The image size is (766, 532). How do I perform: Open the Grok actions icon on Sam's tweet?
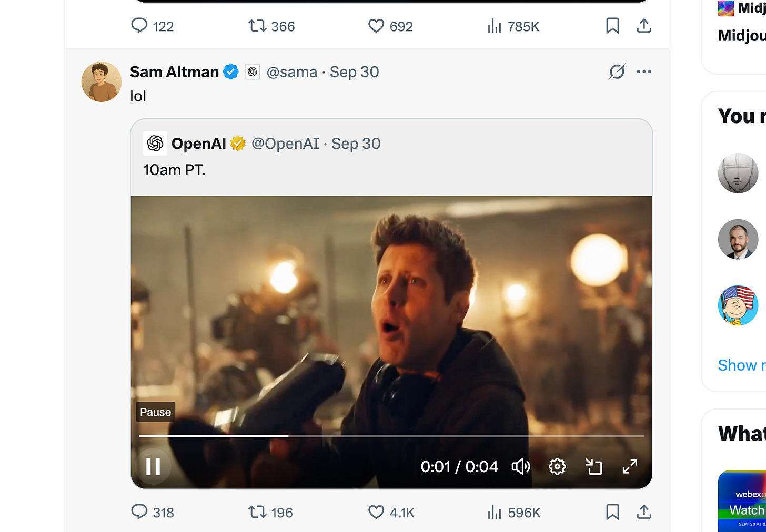[x=617, y=71]
